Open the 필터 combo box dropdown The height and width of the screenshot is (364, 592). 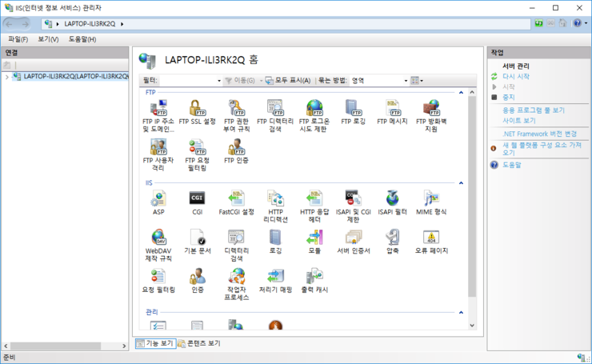[219, 81]
